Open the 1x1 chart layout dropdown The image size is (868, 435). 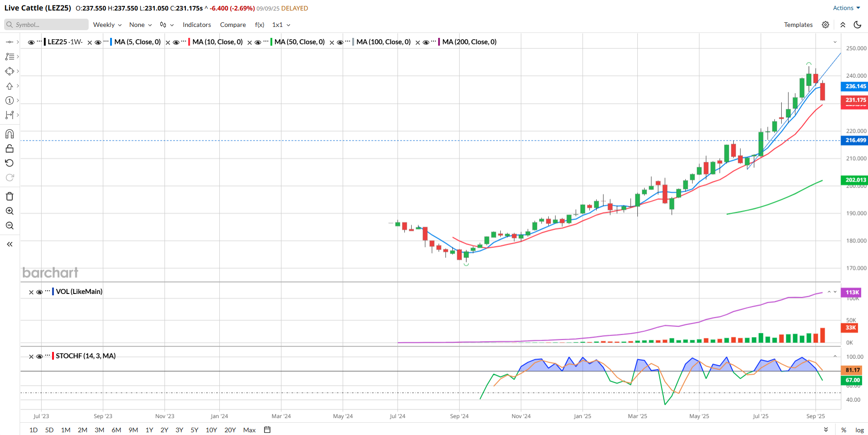tap(281, 25)
